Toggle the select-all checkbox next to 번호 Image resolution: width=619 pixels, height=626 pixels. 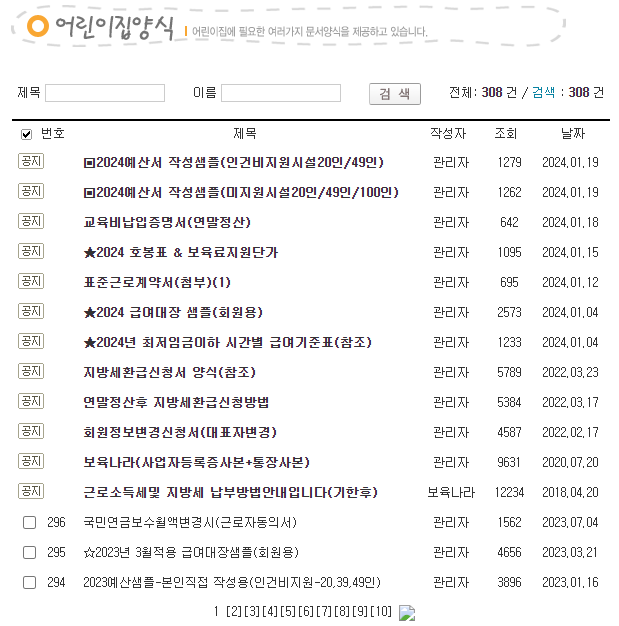[26, 135]
